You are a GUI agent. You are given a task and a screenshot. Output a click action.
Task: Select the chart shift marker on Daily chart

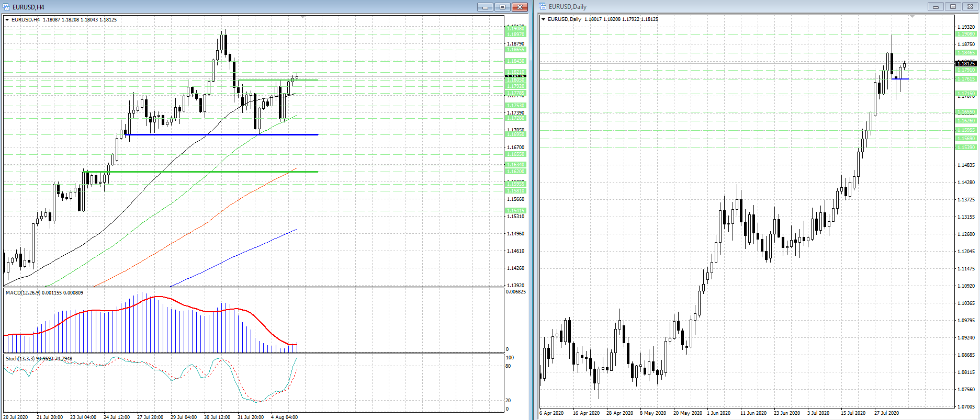click(912, 17)
